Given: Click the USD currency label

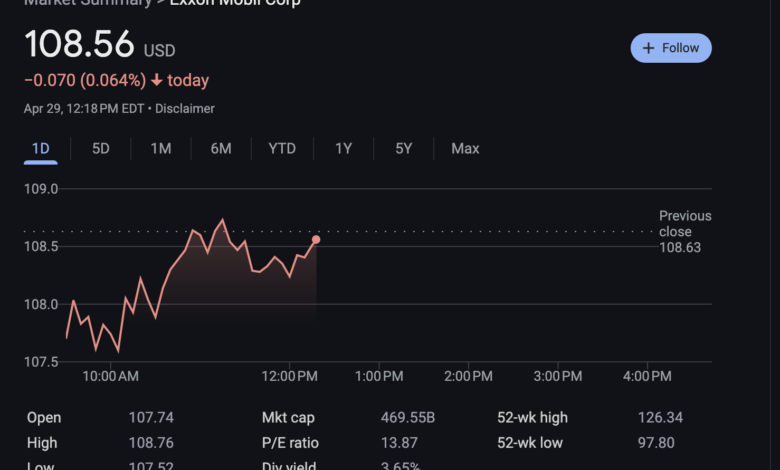Looking at the screenshot, I should [x=160, y=50].
